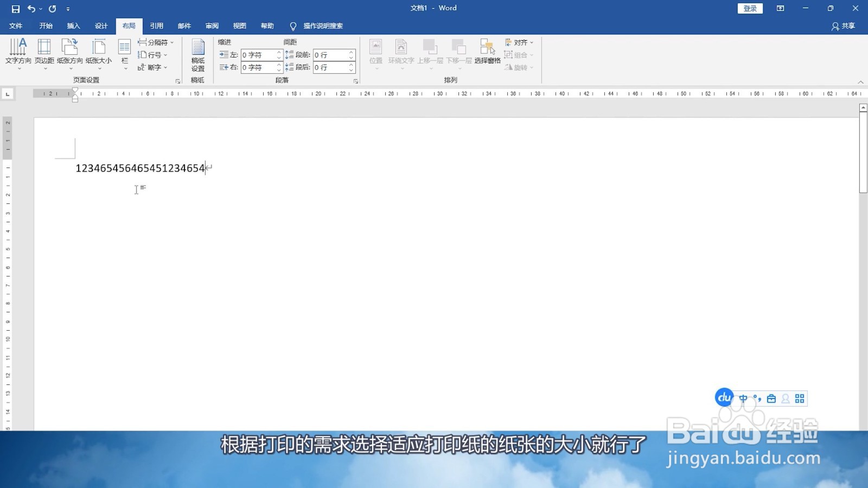Open the 栏 columns menu
868x488 pixels.
pyautogui.click(x=125, y=54)
